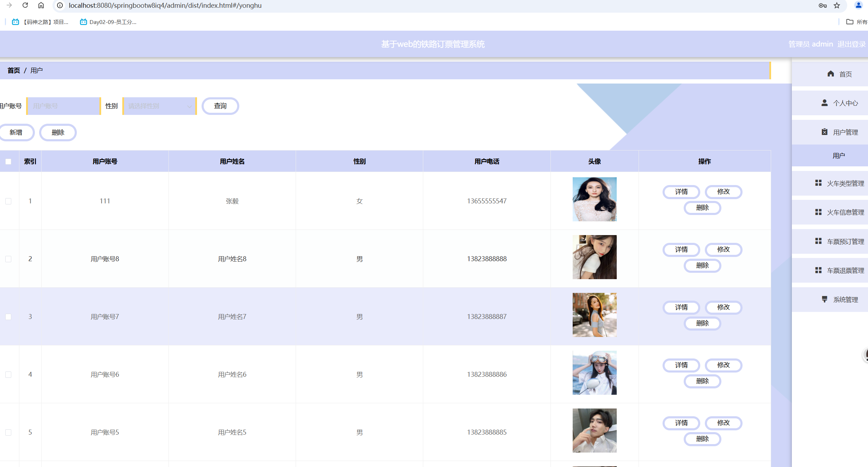This screenshot has height=467, width=868.
Task: Select the 用户 submenu item in the sidebar
Action: [x=838, y=156]
